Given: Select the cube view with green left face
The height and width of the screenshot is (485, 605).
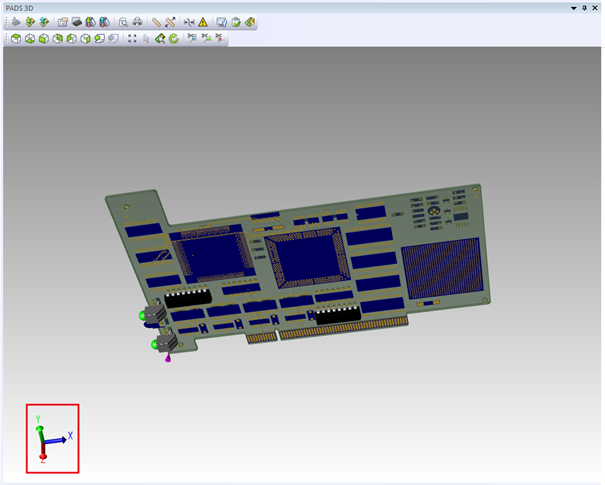Looking at the screenshot, I should 71,39.
